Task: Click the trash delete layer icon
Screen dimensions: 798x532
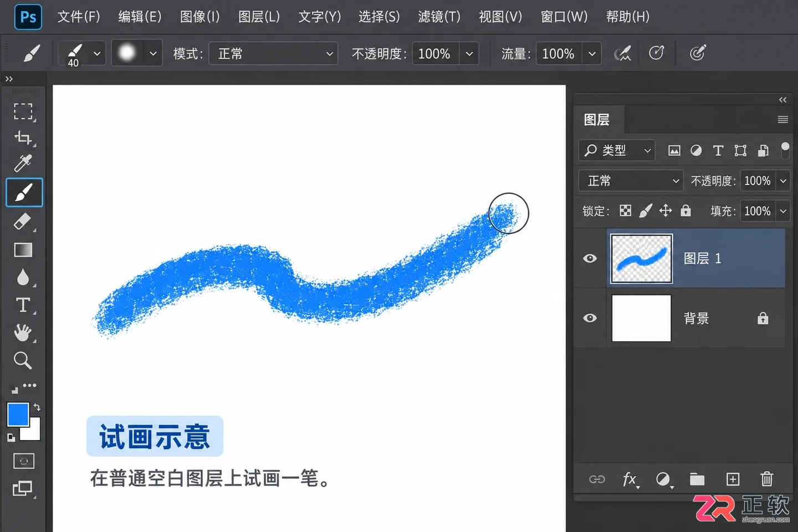Action: pos(766,479)
